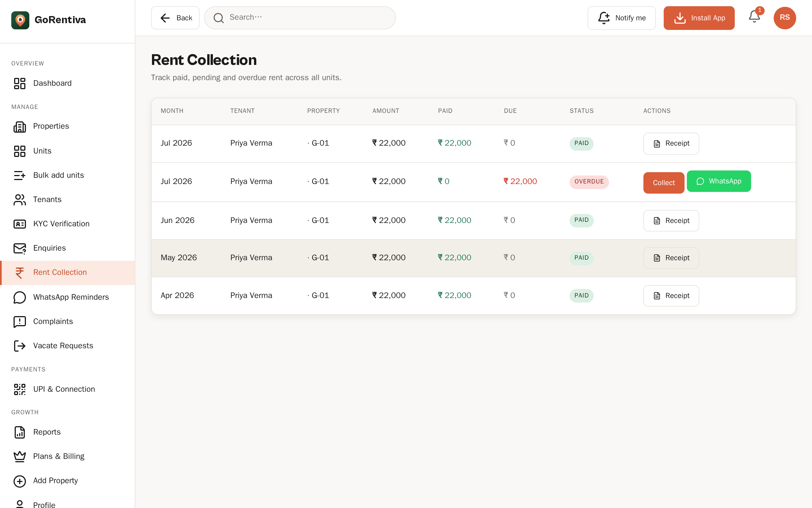Click the Properties building icon

[19, 127]
